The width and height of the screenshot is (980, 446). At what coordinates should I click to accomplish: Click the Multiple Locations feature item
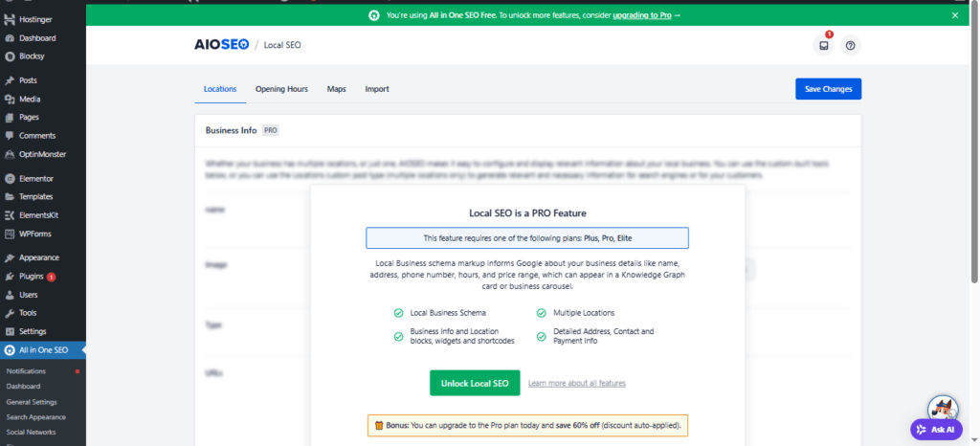click(575, 312)
